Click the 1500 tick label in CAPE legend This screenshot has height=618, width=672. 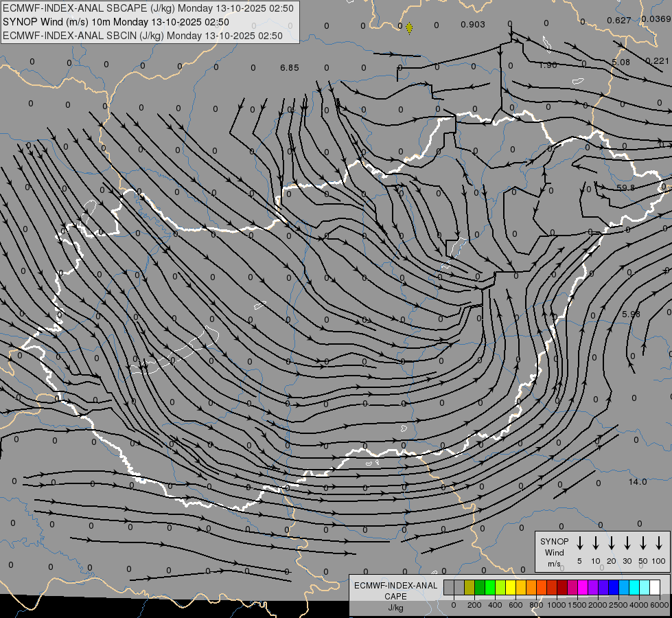[577, 605]
